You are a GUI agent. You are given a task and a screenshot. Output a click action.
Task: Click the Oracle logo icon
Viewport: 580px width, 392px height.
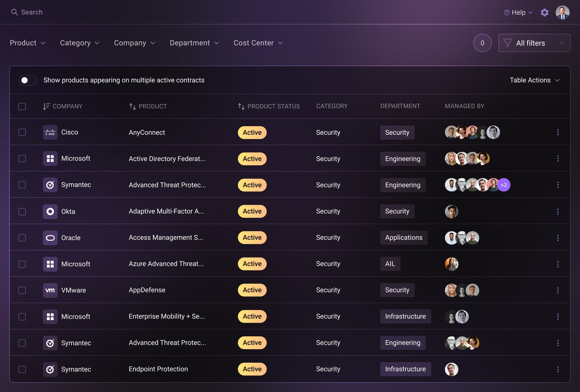tap(50, 238)
